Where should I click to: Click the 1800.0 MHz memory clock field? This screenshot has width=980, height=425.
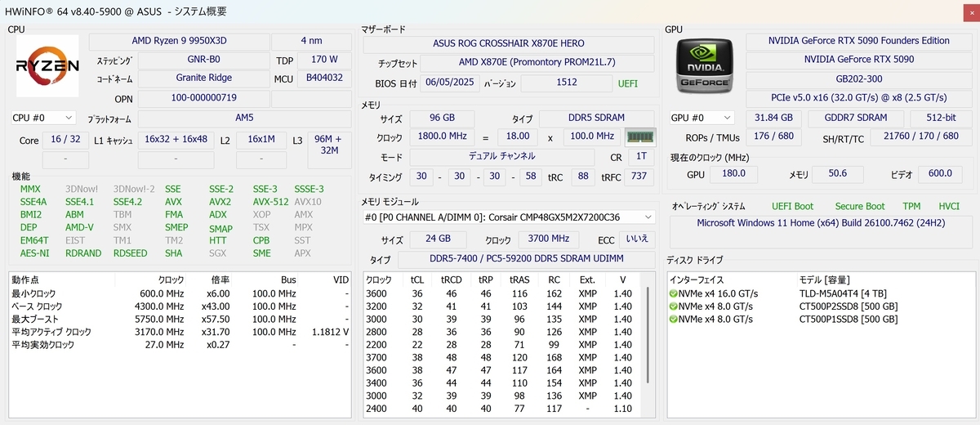[441, 136]
